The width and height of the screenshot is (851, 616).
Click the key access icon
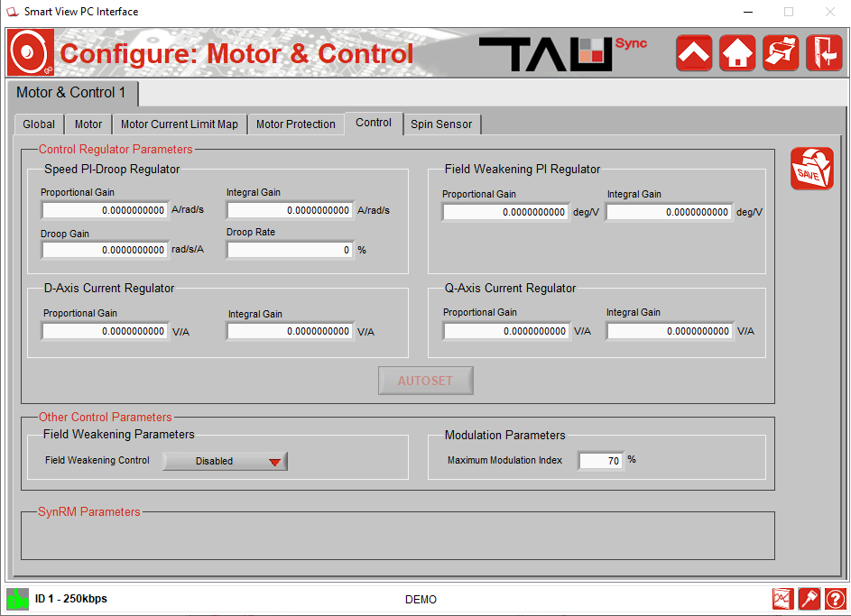click(x=809, y=599)
